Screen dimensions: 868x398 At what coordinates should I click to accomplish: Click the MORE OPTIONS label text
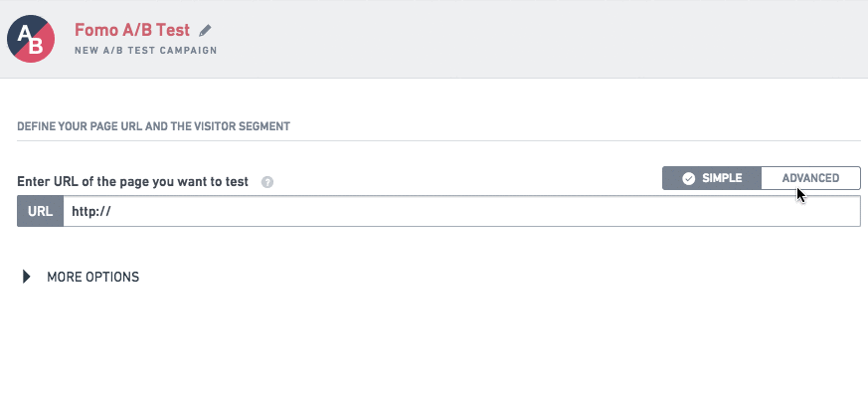pos(93,277)
